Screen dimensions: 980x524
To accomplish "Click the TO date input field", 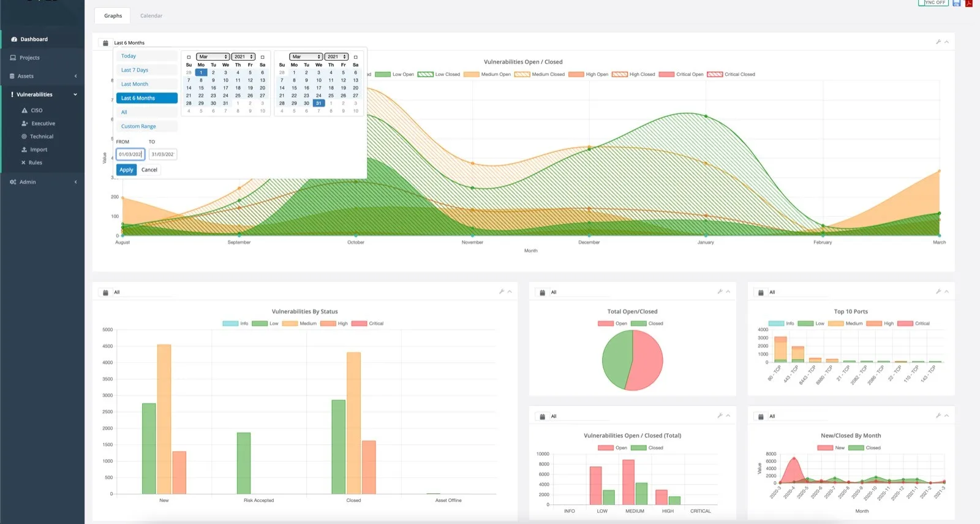I will (162, 154).
